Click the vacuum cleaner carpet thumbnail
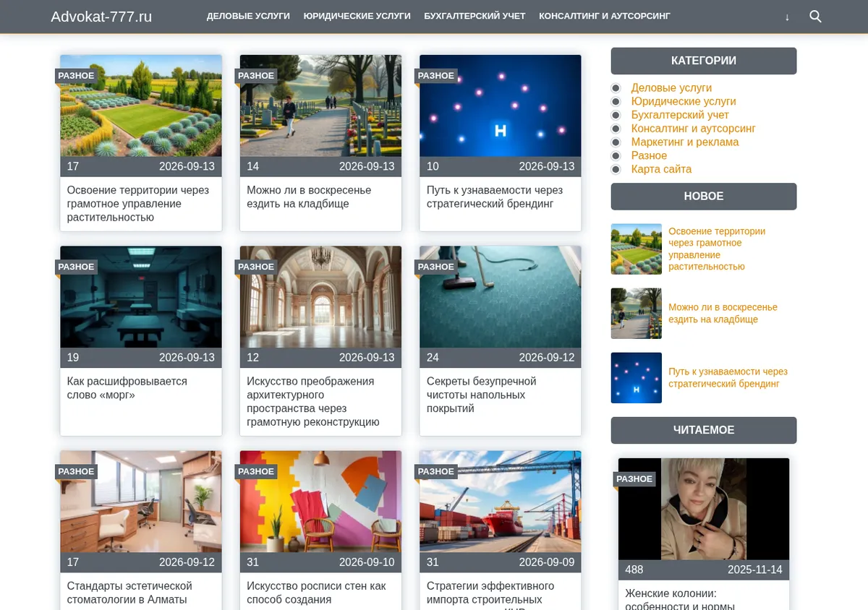The image size is (868, 610). pos(501,297)
